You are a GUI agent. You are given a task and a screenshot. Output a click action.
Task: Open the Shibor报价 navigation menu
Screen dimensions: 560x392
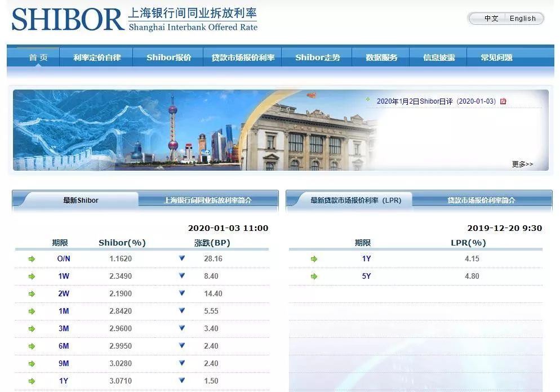[168, 57]
